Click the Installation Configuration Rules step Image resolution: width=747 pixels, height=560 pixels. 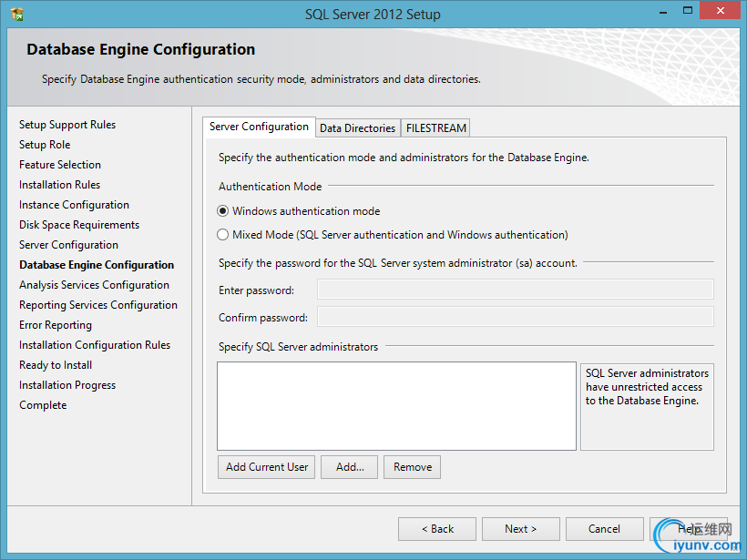tap(95, 345)
